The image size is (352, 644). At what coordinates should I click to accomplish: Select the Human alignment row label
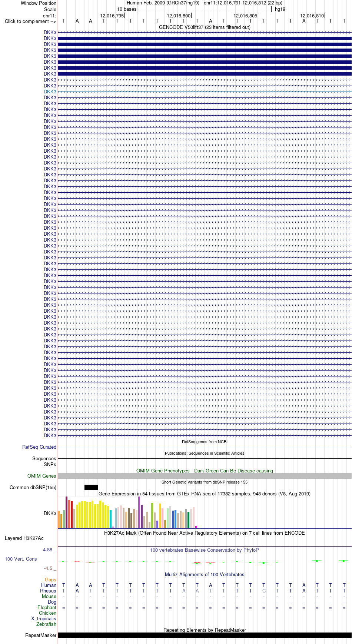coord(49,585)
